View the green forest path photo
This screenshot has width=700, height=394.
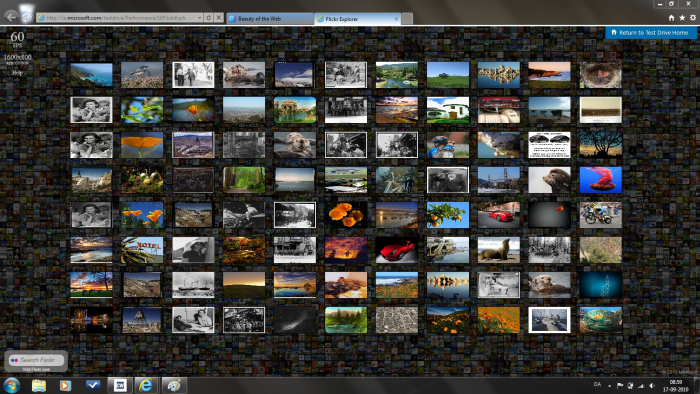click(x=244, y=180)
